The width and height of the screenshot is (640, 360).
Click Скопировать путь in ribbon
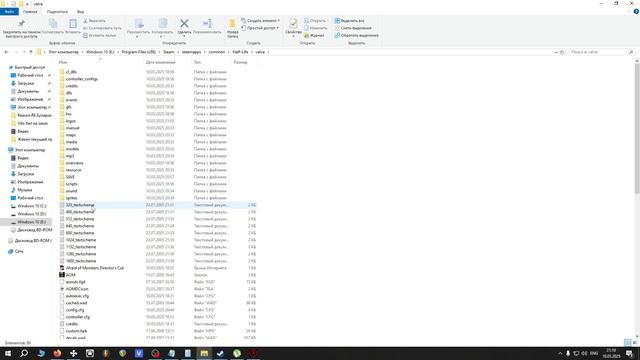coord(102,28)
